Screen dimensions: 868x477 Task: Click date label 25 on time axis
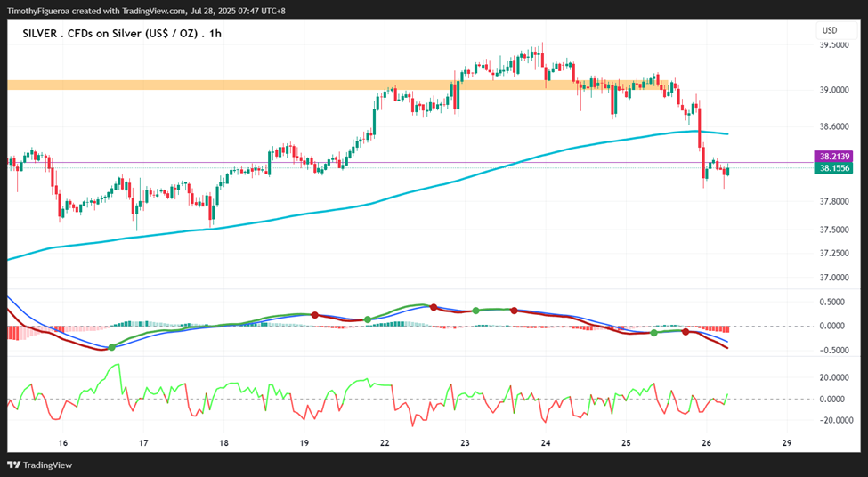point(626,442)
